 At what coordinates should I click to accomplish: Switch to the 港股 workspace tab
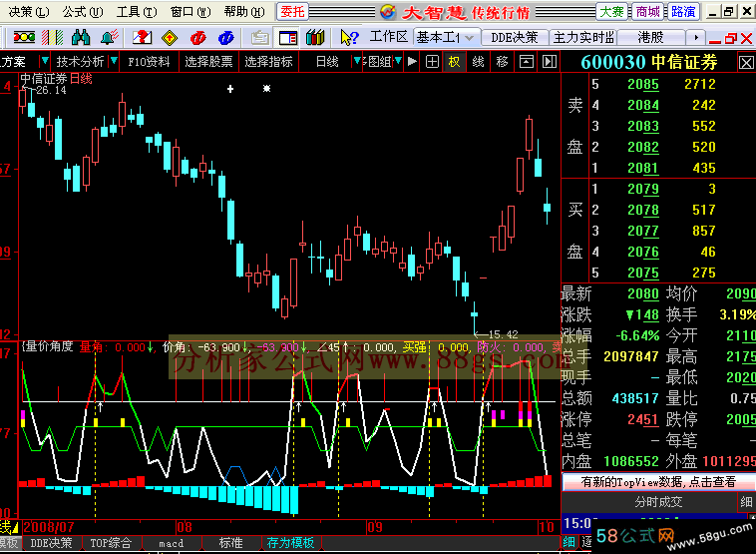tap(651, 37)
